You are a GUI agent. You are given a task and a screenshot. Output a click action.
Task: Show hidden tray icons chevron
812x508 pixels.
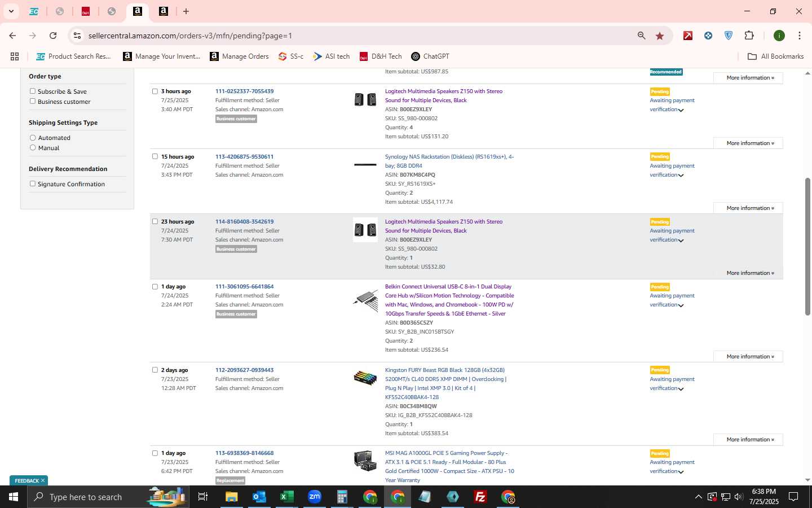pyautogui.click(x=698, y=497)
